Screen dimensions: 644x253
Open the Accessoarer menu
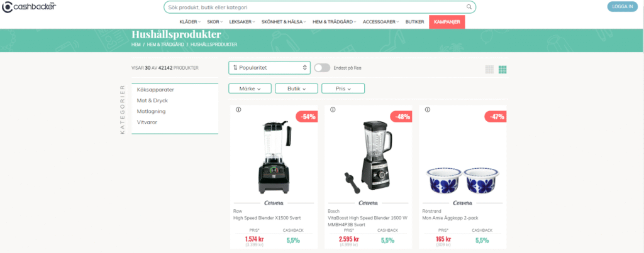tap(380, 22)
